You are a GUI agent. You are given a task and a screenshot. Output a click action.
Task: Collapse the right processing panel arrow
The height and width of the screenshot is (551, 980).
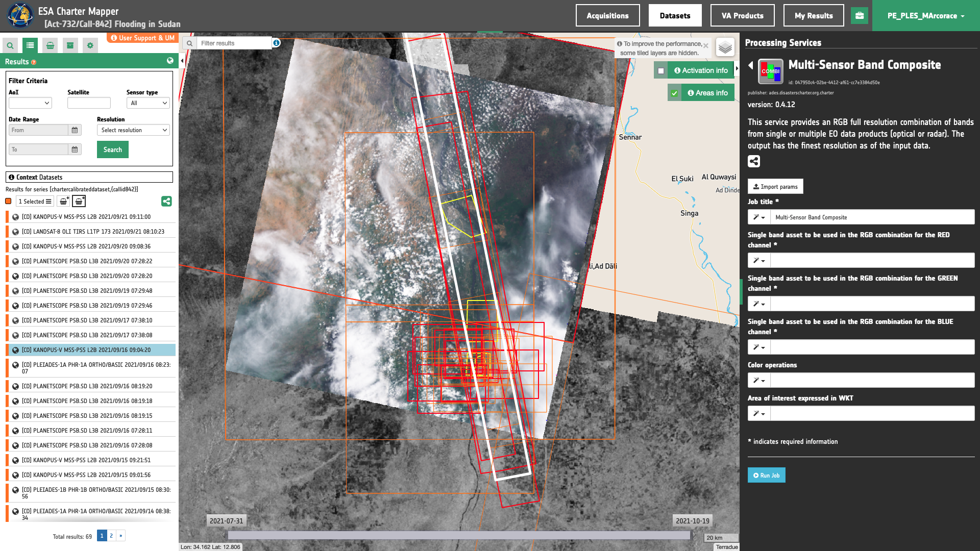click(x=737, y=68)
